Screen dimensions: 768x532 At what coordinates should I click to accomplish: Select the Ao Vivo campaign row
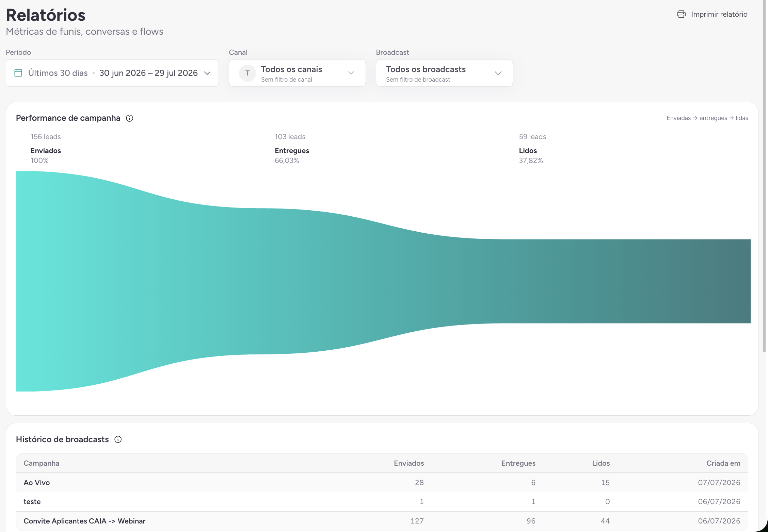point(382,482)
